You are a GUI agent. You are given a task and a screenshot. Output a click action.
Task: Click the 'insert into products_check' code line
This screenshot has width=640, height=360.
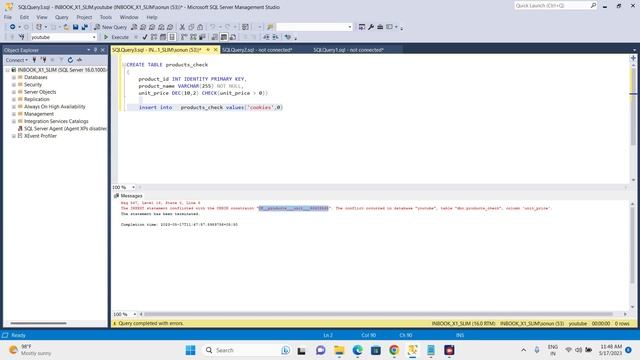(211, 107)
